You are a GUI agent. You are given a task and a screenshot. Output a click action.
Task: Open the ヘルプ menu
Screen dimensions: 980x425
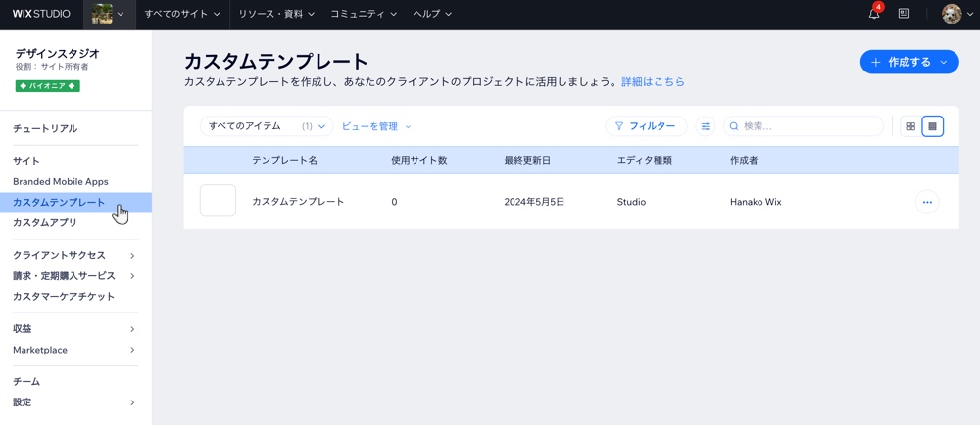[x=432, y=14]
